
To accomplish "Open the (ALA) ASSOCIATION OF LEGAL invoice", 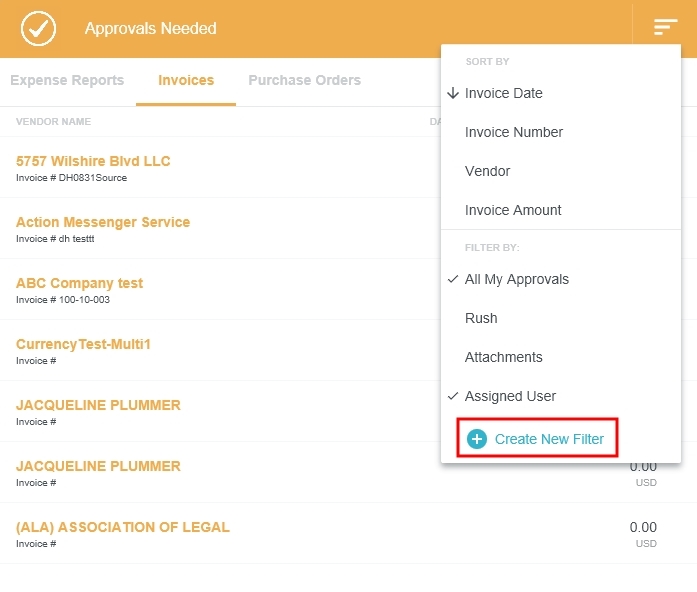I will coord(122,527).
